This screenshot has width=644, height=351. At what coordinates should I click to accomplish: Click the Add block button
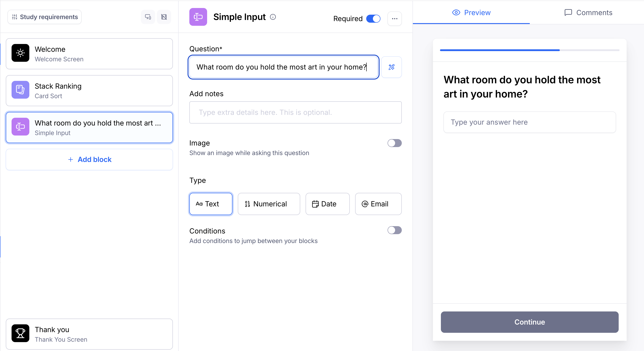point(90,160)
